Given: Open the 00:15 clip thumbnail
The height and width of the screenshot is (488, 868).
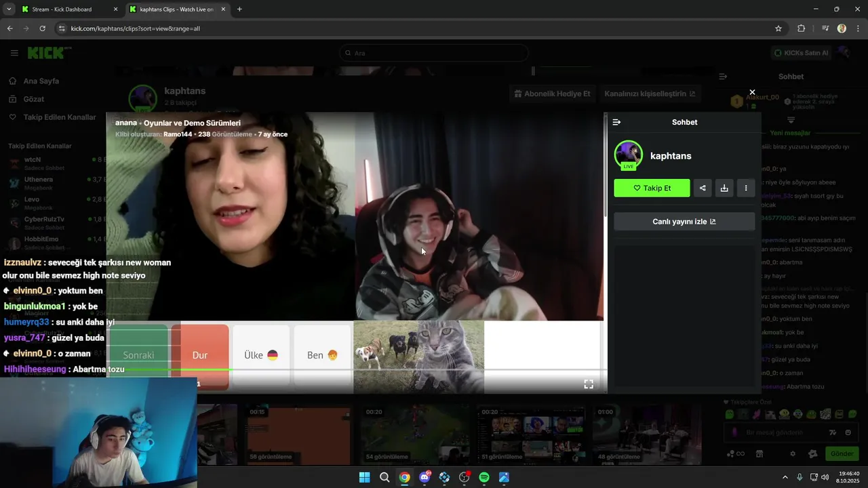Looking at the screenshot, I should tap(298, 434).
